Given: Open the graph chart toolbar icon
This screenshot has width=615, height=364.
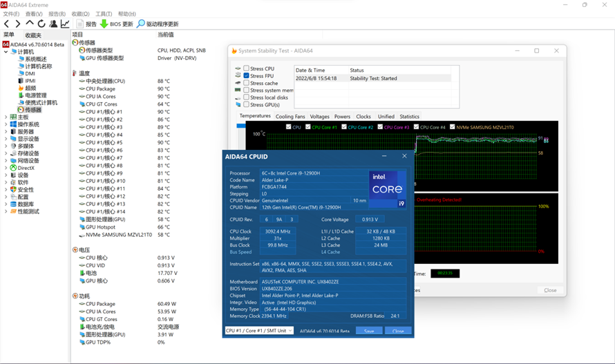Looking at the screenshot, I should pos(65,24).
